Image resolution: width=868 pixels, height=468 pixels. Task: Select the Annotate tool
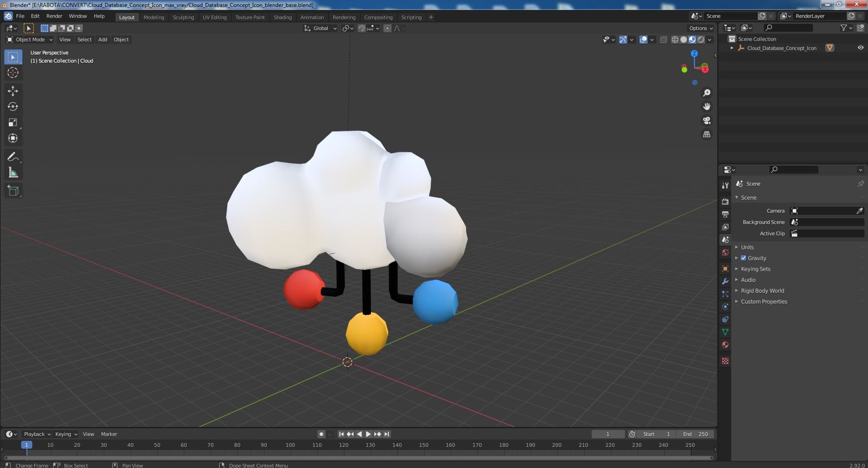click(x=13, y=157)
